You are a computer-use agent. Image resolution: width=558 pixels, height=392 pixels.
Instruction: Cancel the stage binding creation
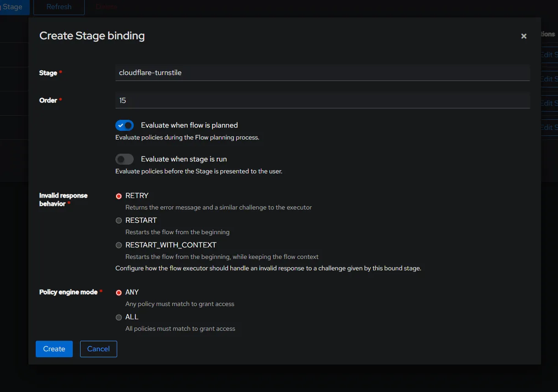click(x=98, y=349)
